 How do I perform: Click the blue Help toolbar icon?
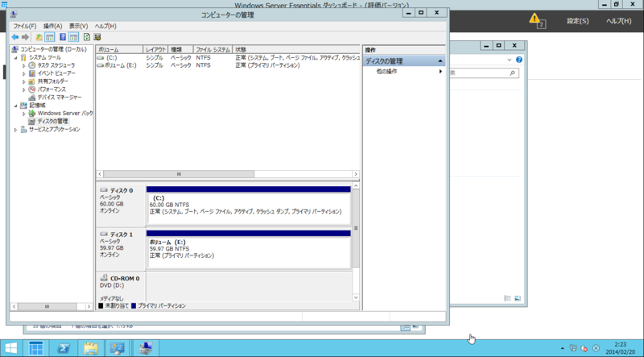pos(63,37)
